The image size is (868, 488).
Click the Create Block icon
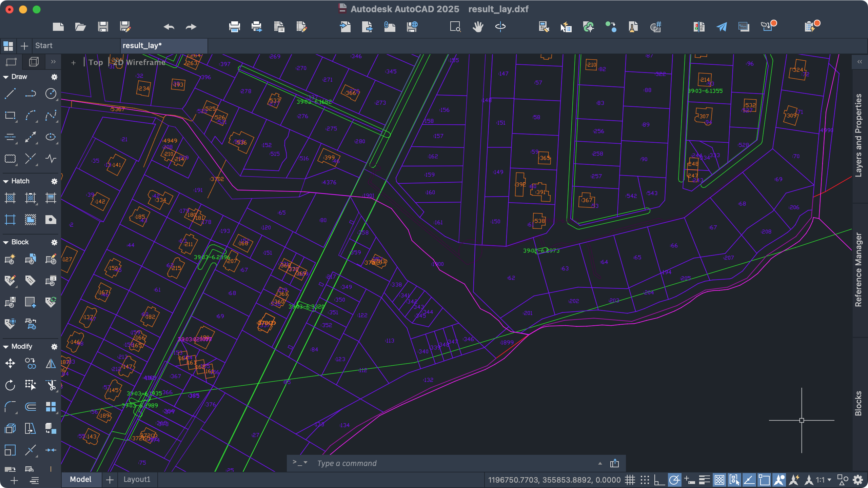[x=10, y=259]
